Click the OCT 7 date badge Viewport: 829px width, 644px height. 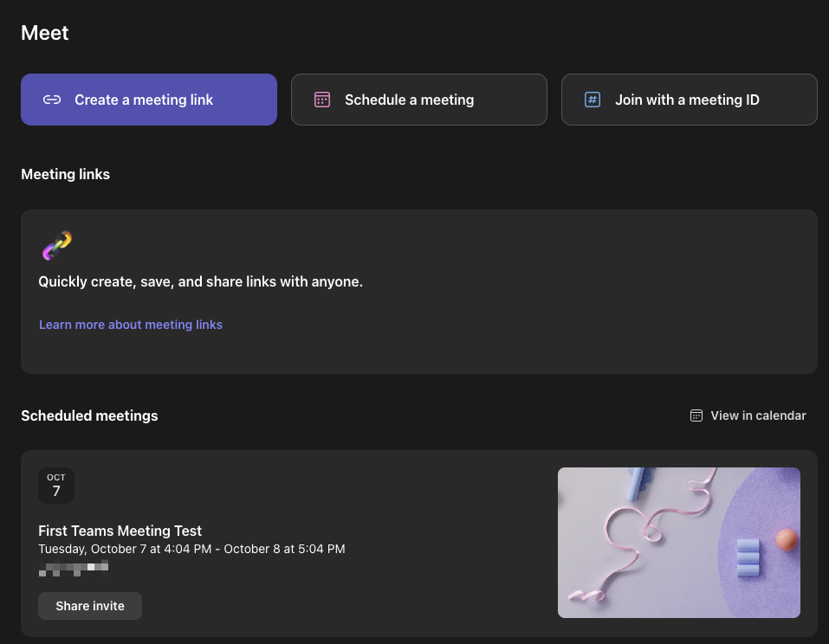pyautogui.click(x=56, y=486)
